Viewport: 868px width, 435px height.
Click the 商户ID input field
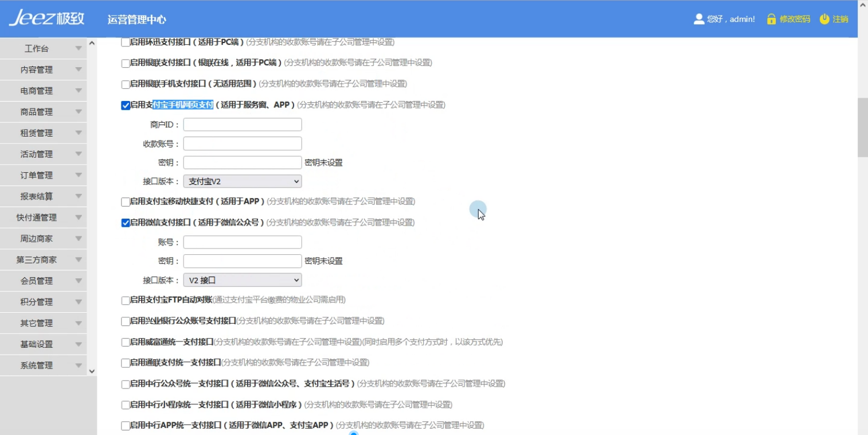(x=243, y=125)
